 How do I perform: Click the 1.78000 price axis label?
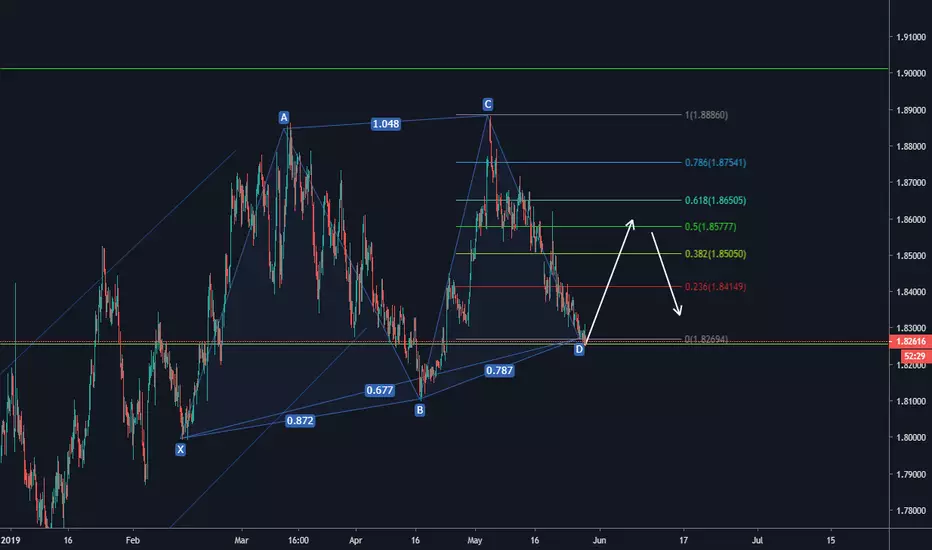911,511
